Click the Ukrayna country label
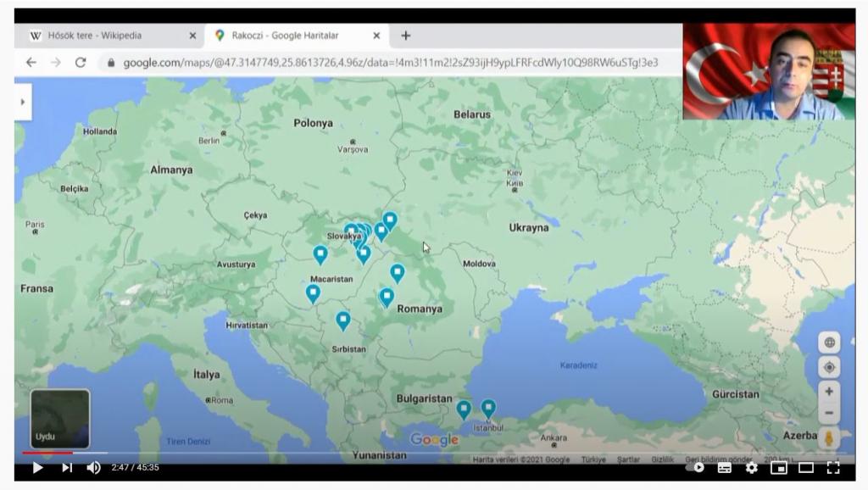This screenshot has height=490, width=868. click(x=529, y=227)
